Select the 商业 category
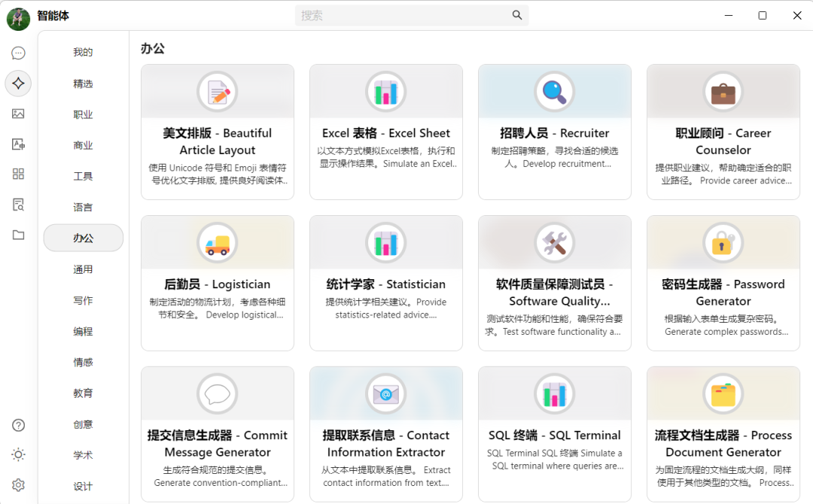The width and height of the screenshot is (813, 504). pyautogui.click(x=83, y=145)
